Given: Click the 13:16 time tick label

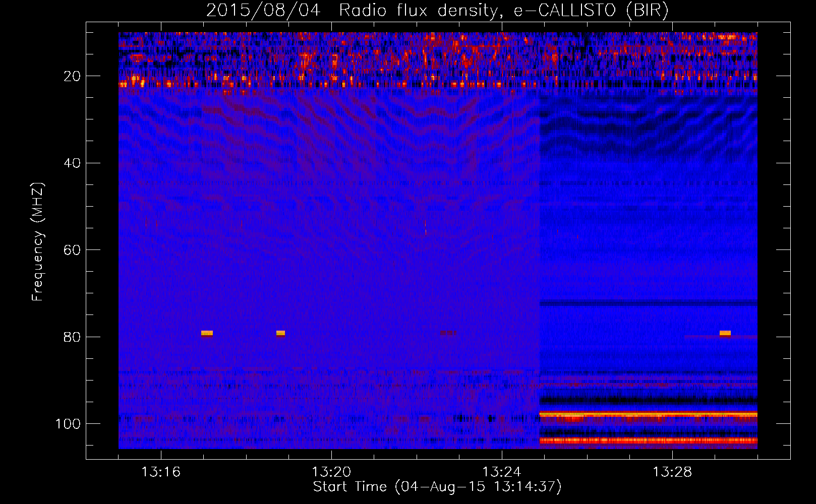Looking at the screenshot, I should coord(161,472).
